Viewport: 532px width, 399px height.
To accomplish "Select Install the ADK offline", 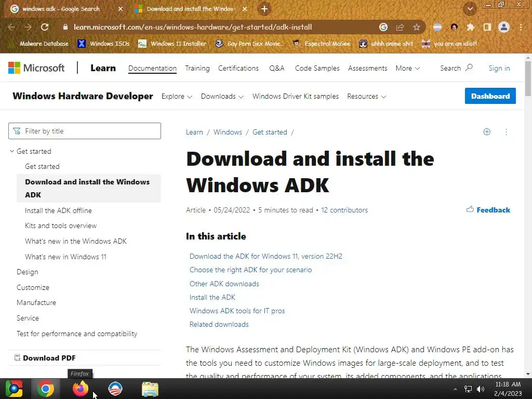I will (x=58, y=210).
